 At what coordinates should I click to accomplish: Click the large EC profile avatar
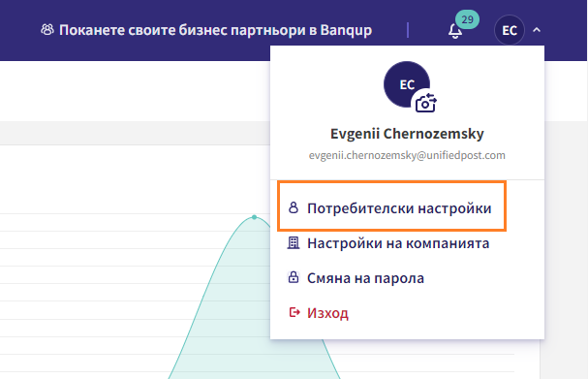pos(407,84)
